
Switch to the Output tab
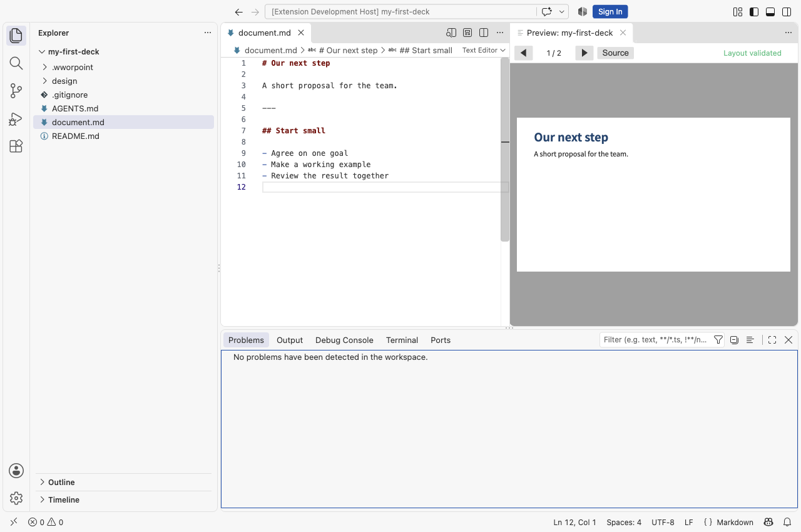coord(290,340)
